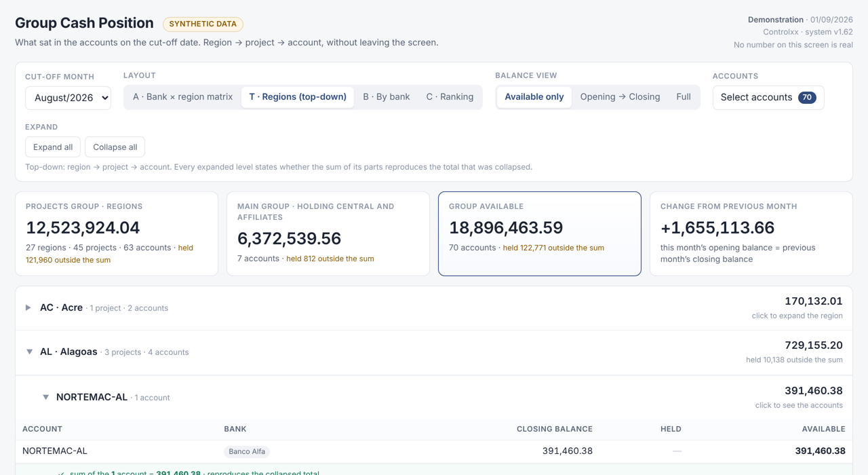Click the Banco Alfa bank tag
Image resolution: width=868 pixels, height=475 pixels.
pyautogui.click(x=247, y=451)
